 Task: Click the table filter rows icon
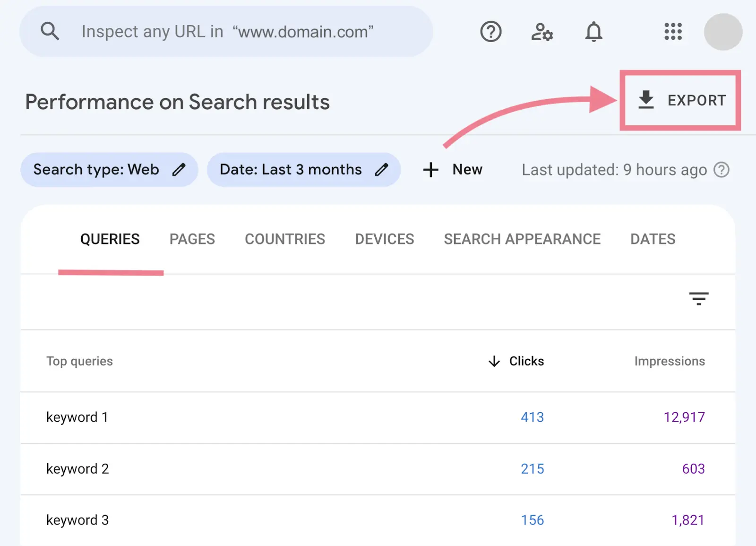(698, 299)
